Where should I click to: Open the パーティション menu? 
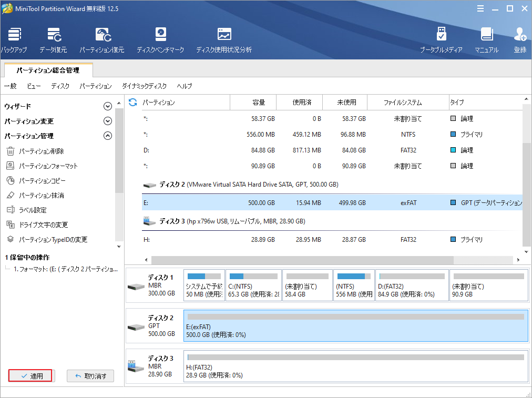pos(96,86)
